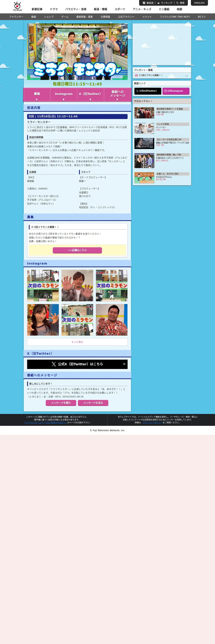Jump to the Instagram section tab

point(64,95)
